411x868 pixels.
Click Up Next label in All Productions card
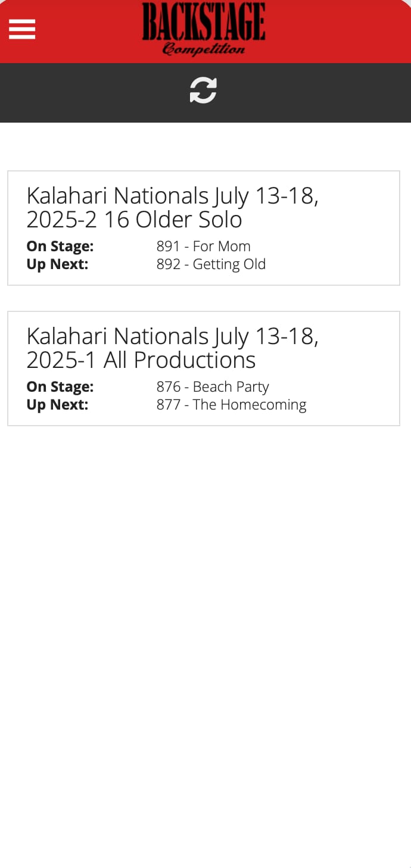click(x=57, y=405)
